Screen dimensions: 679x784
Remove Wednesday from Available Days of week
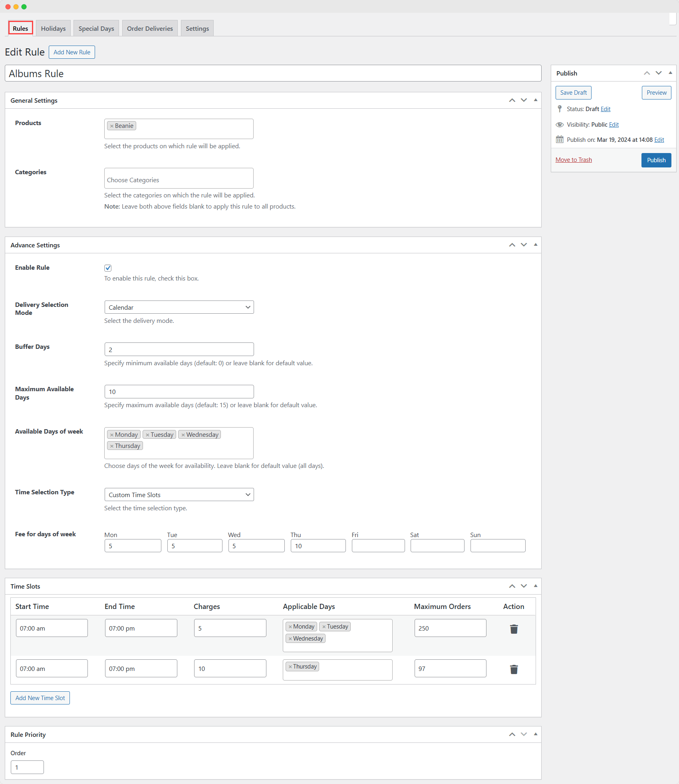(x=184, y=434)
